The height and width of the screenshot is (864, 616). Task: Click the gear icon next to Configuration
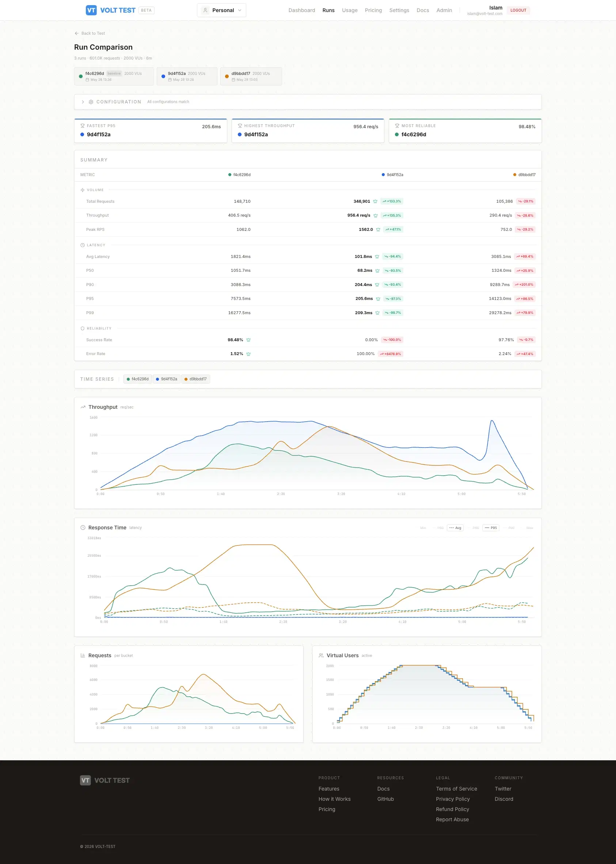click(x=91, y=102)
